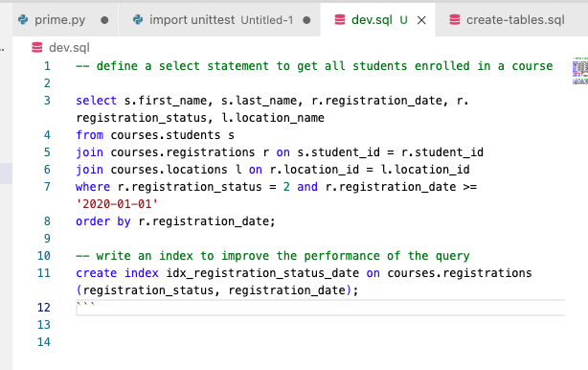Place cursor on the 'select' keyword

[x=96, y=101]
